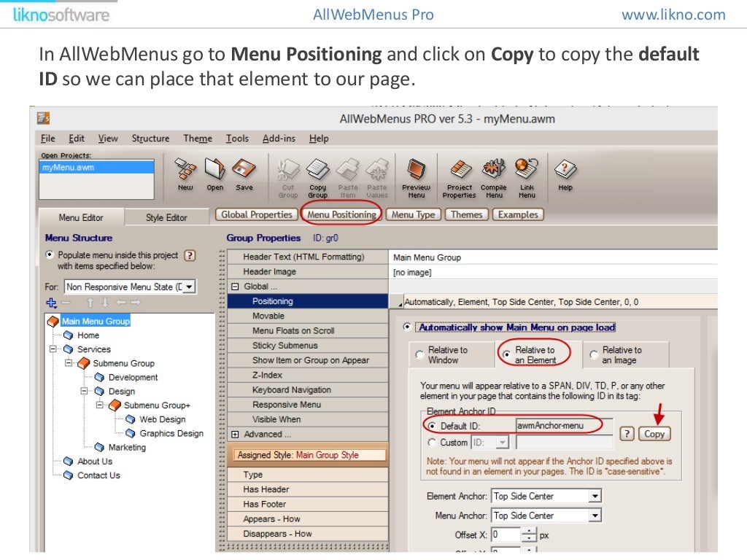The image size is (747, 560).
Task: Click the move down arrow in Menu Structure
Action: [105, 303]
